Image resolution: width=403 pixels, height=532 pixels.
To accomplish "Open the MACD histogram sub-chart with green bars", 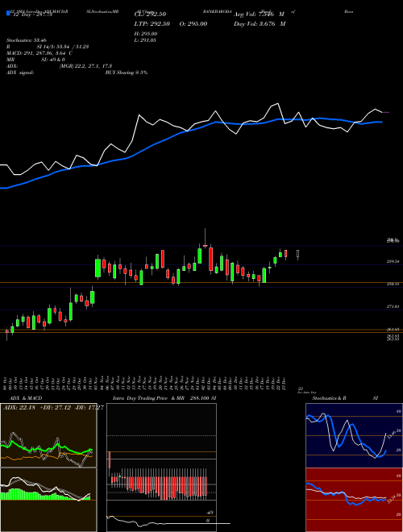I will (48, 500).
